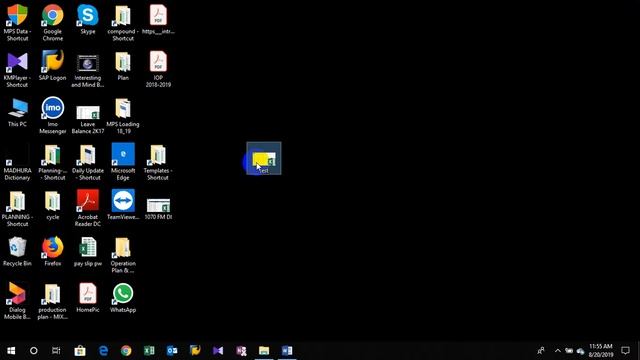Open KMPlayer from the taskbar
640x360 pixels.
218,351
